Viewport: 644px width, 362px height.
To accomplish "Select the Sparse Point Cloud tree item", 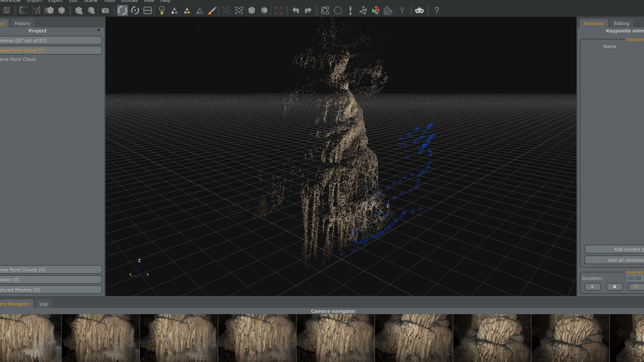I will (18, 59).
